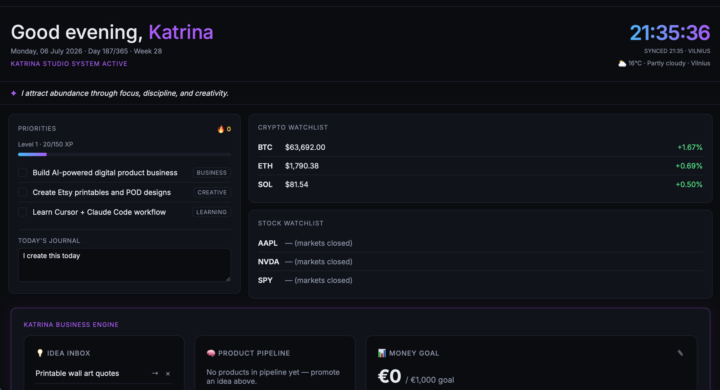Promote the Printable wall art quotes idea arrow
The height and width of the screenshot is (390, 720).
155,373
